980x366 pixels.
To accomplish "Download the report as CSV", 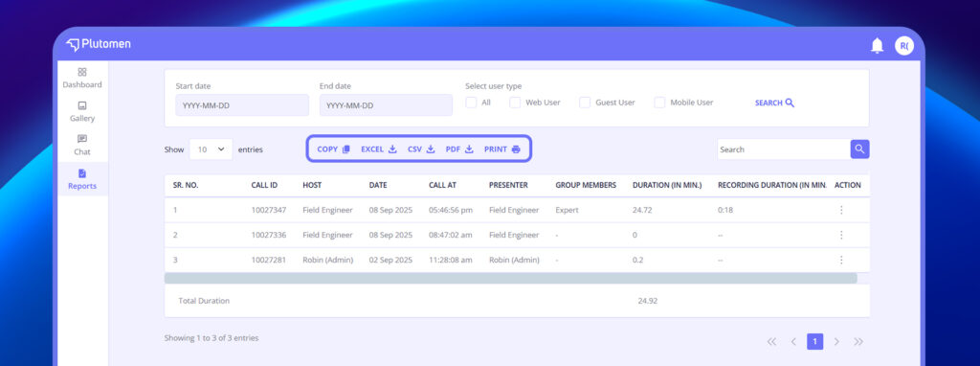I will click(421, 149).
